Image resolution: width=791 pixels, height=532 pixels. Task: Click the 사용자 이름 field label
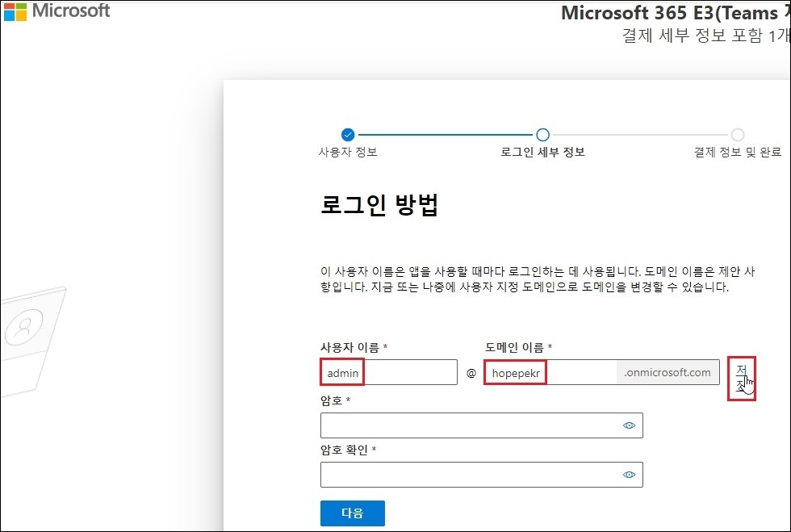pos(349,347)
